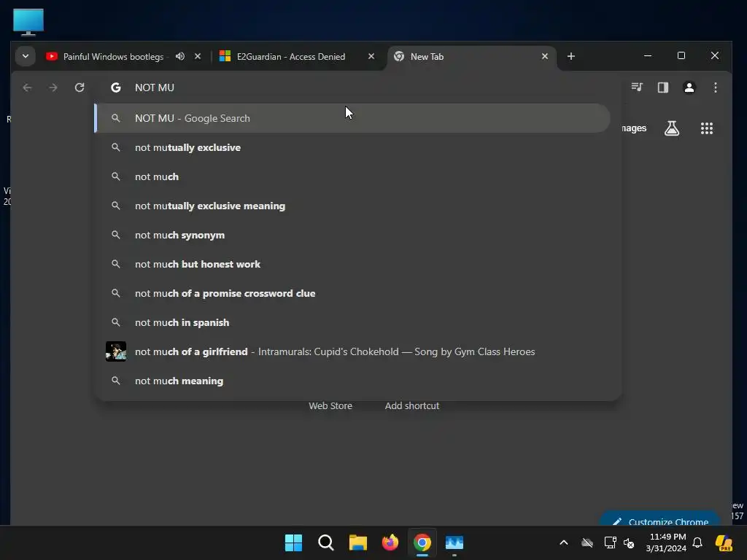Choose suggestion not much
Image resolution: width=747 pixels, height=560 pixels.
(352, 176)
